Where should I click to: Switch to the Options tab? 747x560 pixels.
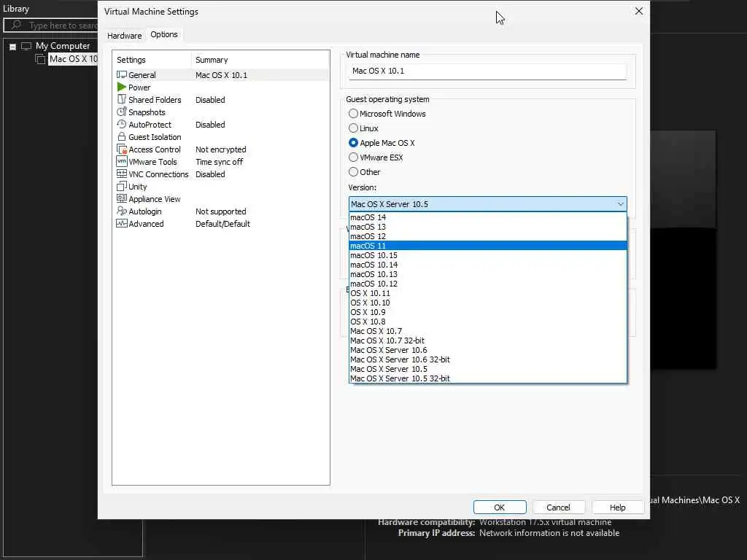pos(164,34)
